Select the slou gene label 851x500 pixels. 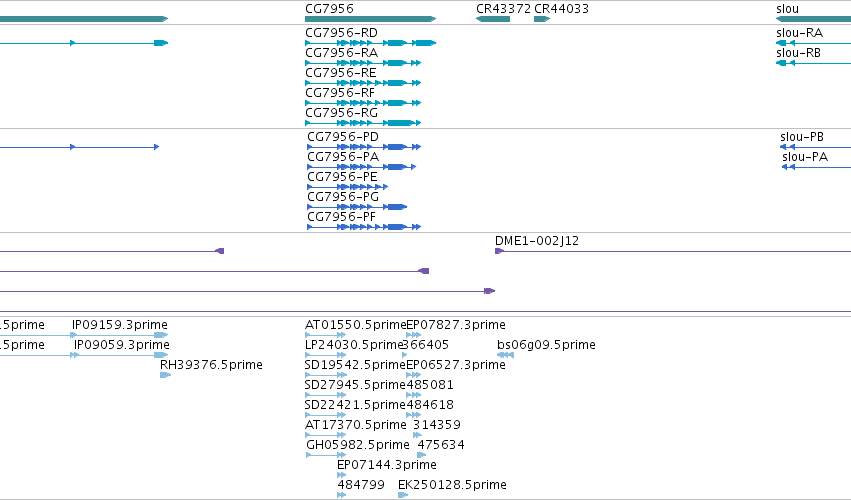click(x=787, y=9)
